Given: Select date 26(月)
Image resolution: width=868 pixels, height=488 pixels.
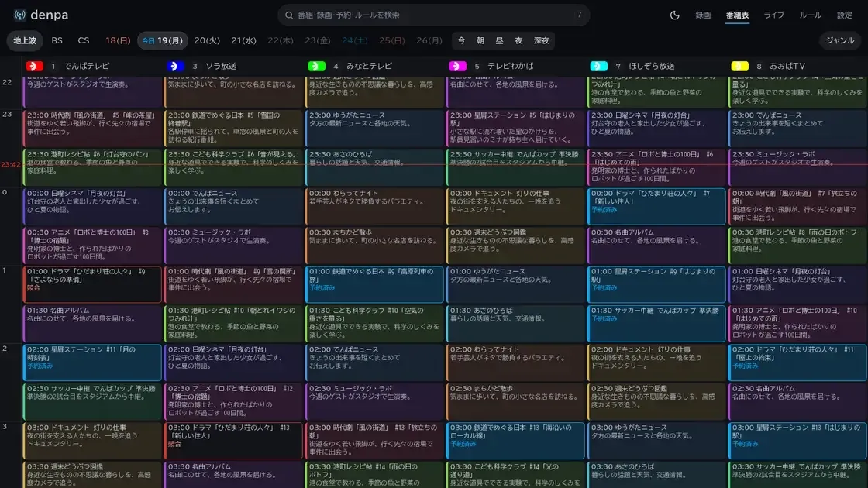Looking at the screenshot, I should point(429,40).
